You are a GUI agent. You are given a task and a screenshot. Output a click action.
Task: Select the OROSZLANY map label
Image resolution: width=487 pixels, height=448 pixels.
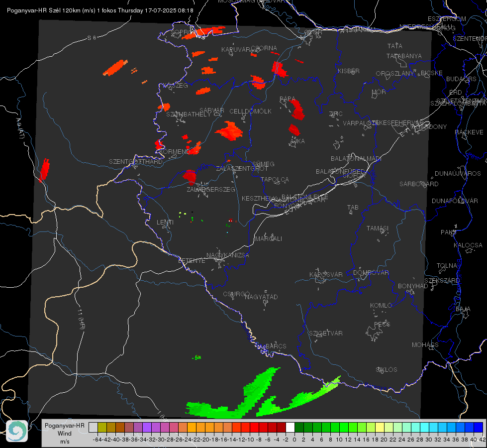click(394, 73)
